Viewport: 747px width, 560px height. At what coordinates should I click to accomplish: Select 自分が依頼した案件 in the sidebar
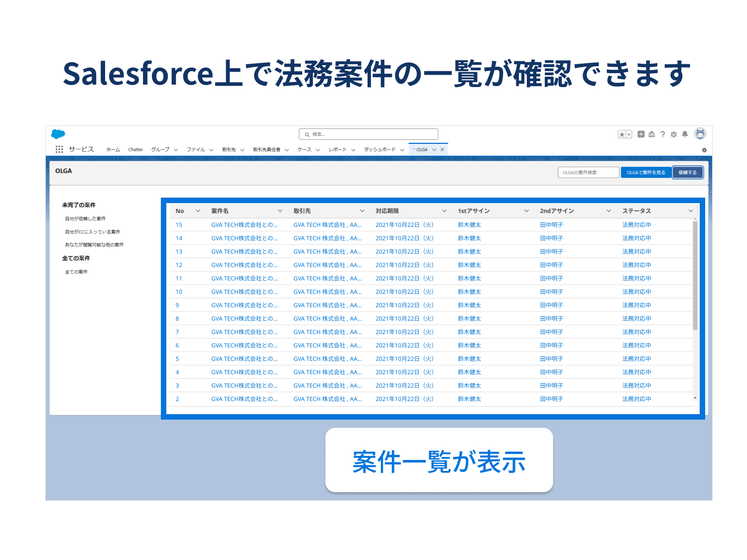[85, 219]
